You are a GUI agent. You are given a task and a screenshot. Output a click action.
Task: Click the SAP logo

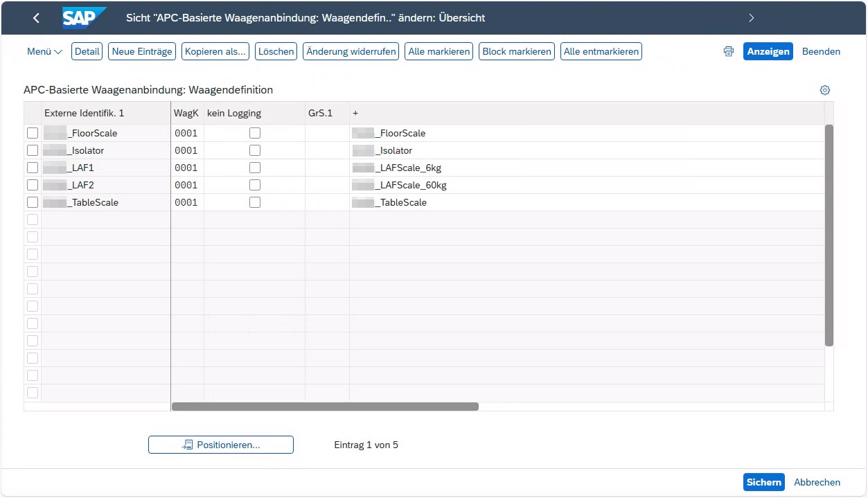[84, 18]
